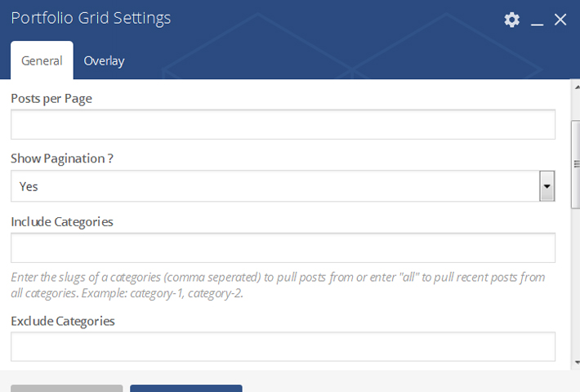Click the arrow button of Show Pagination select

click(x=547, y=186)
